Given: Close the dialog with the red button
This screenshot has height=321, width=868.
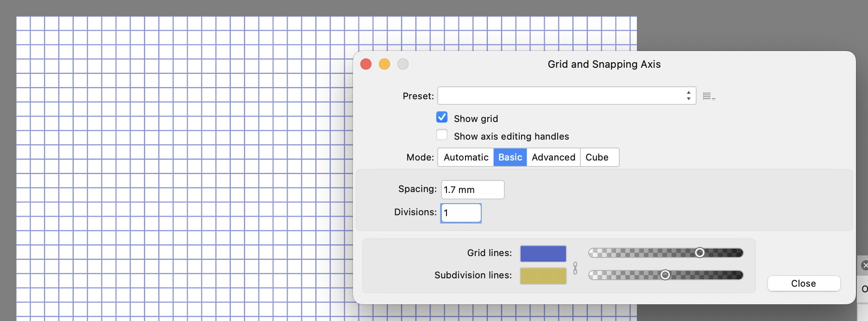Looking at the screenshot, I should pos(366,64).
